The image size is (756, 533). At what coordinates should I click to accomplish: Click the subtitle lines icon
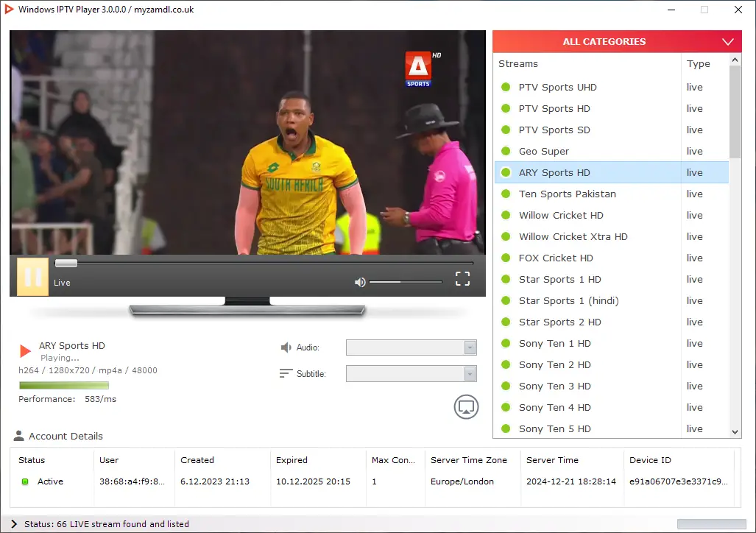click(286, 373)
